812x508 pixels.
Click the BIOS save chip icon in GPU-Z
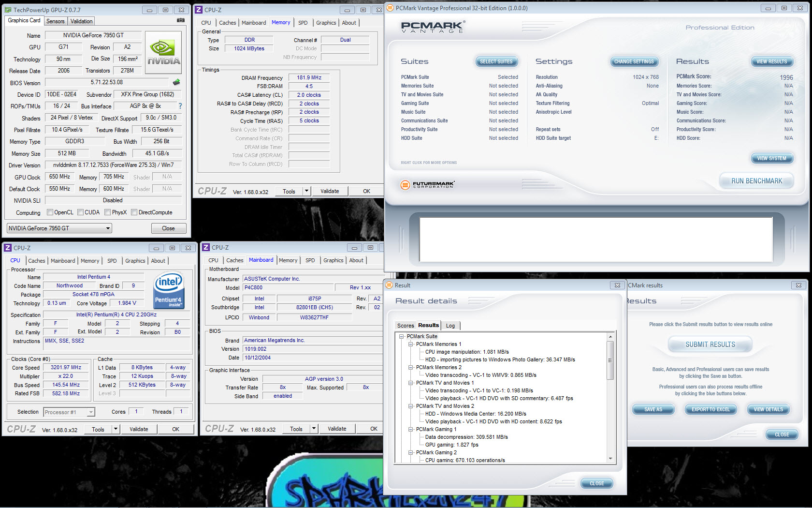[x=176, y=82]
